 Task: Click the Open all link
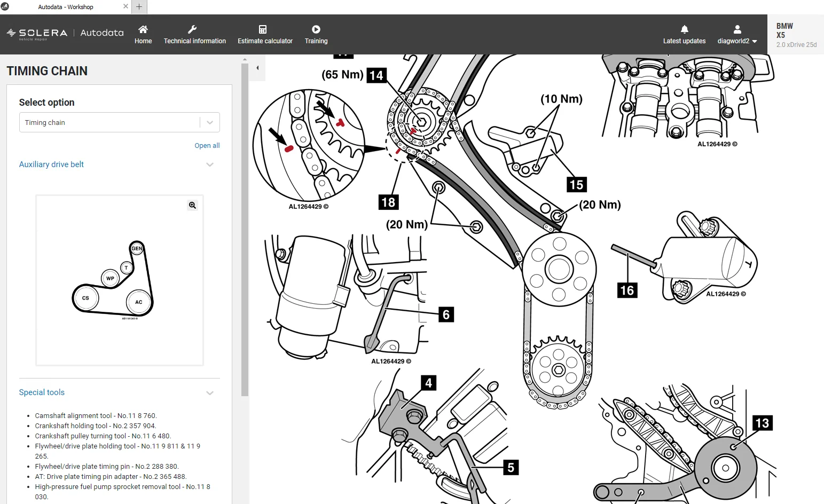(x=207, y=145)
